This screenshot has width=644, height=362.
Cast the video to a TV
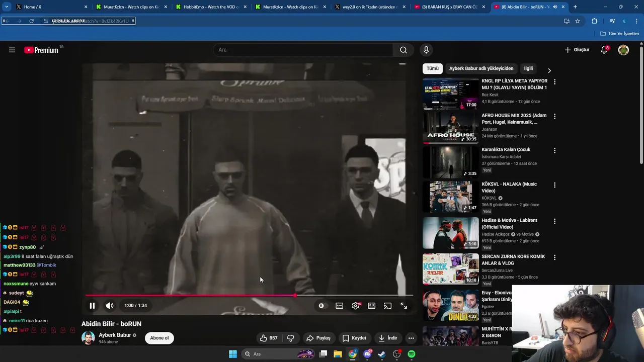coord(387,306)
